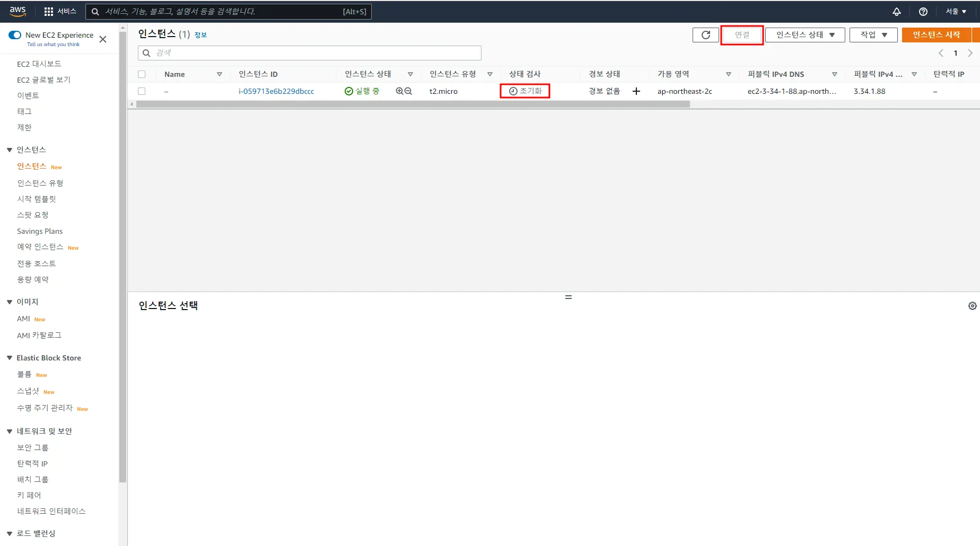Select all instances with the header checkbox
This screenshot has height=546, width=980.
click(x=142, y=74)
